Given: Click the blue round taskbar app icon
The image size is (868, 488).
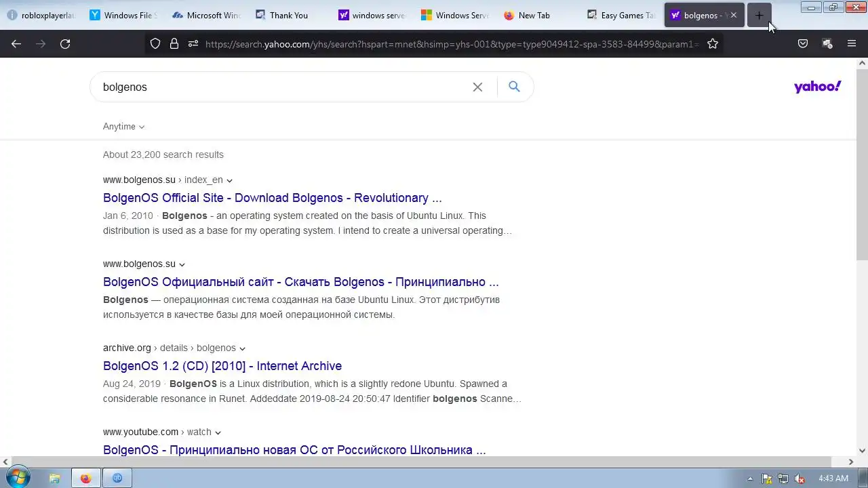Looking at the screenshot, I should click(117, 478).
